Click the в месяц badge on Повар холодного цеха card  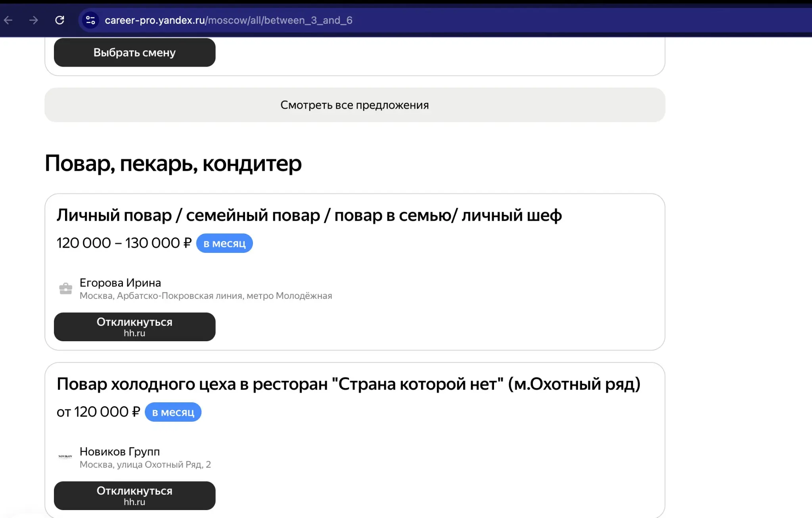(x=173, y=412)
